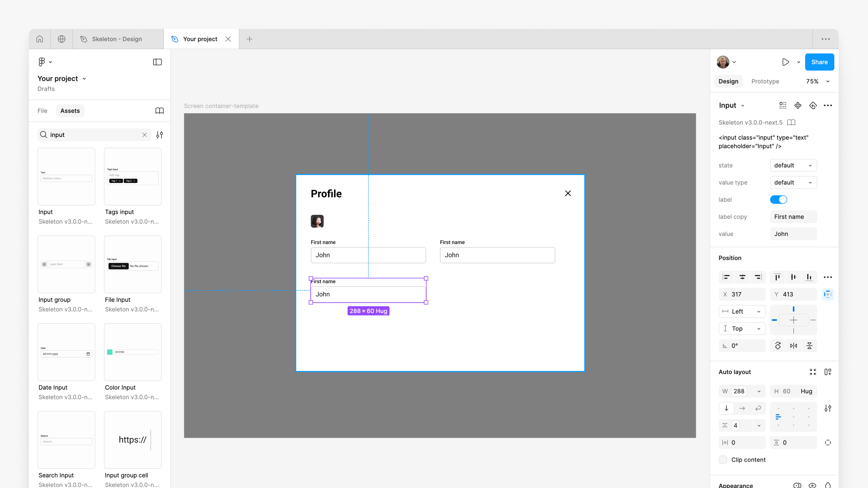Flip the selection horizontally
This screenshot has height=488, width=868.
pos(794,345)
